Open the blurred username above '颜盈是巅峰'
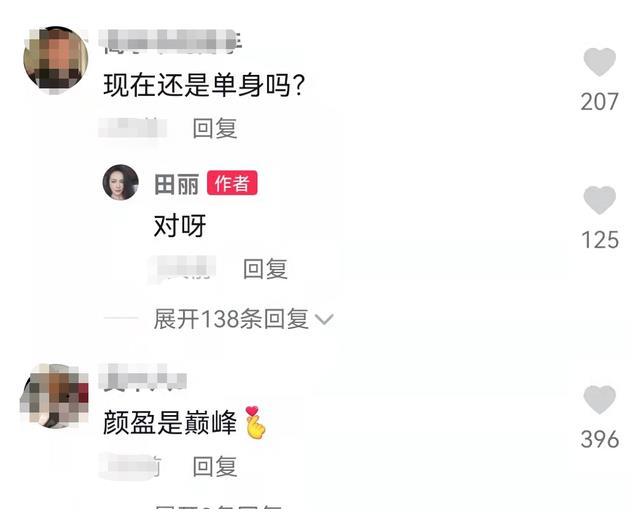Viewport: 640px width, 519px height. [143, 378]
